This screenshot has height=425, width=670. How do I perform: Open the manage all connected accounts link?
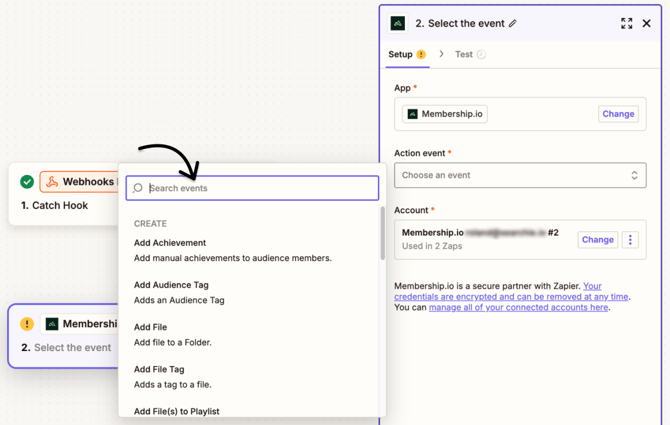click(518, 308)
